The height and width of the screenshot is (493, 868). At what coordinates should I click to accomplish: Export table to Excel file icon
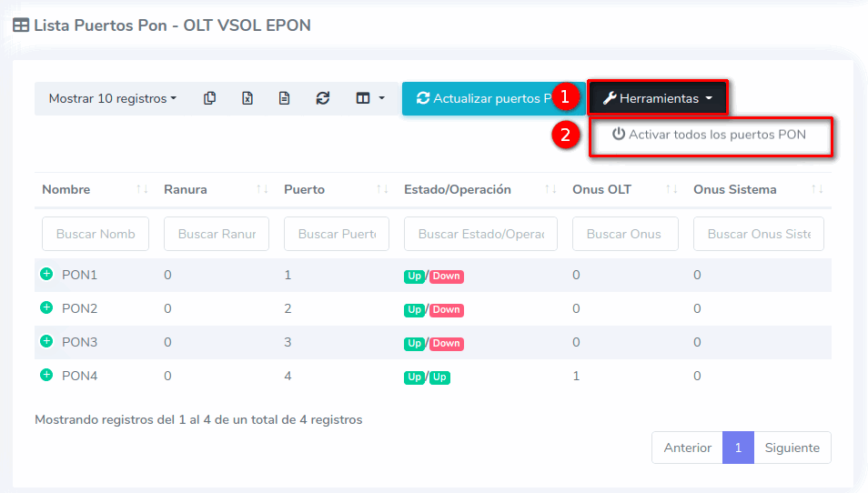[247, 98]
